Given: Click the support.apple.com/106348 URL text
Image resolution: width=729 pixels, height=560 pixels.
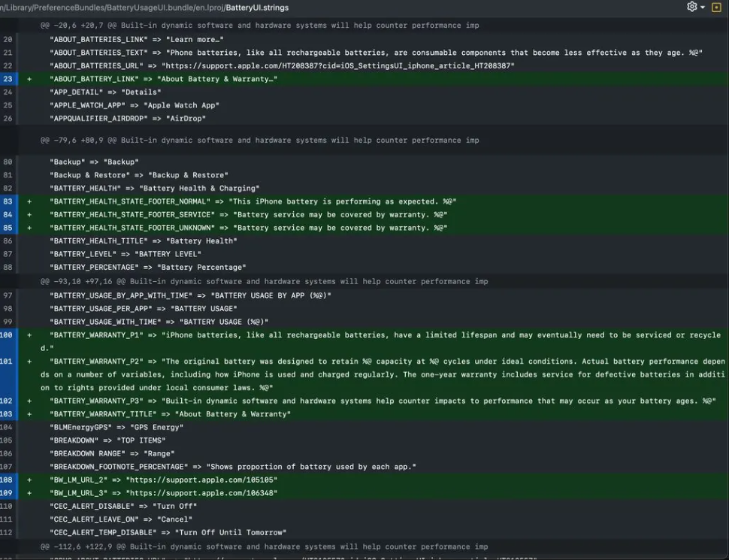Looking at the screenshot, I should (x=201, y=493).
